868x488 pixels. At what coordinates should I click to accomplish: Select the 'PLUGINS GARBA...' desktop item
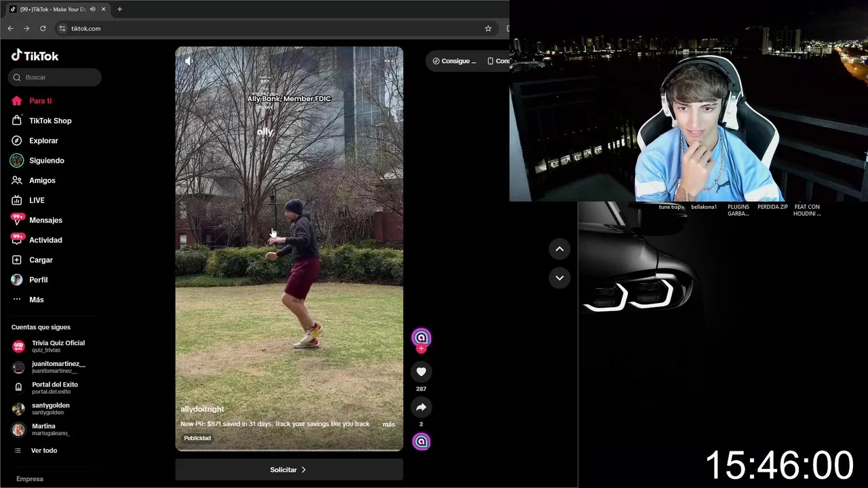[x=738, y=210]
